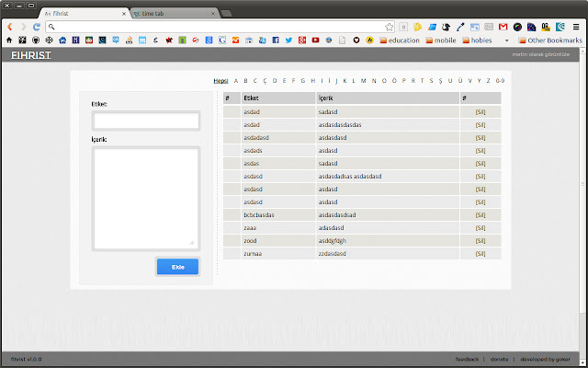Click the browser address bar
This screenshot has width=588, height=368.
(220, 27)
